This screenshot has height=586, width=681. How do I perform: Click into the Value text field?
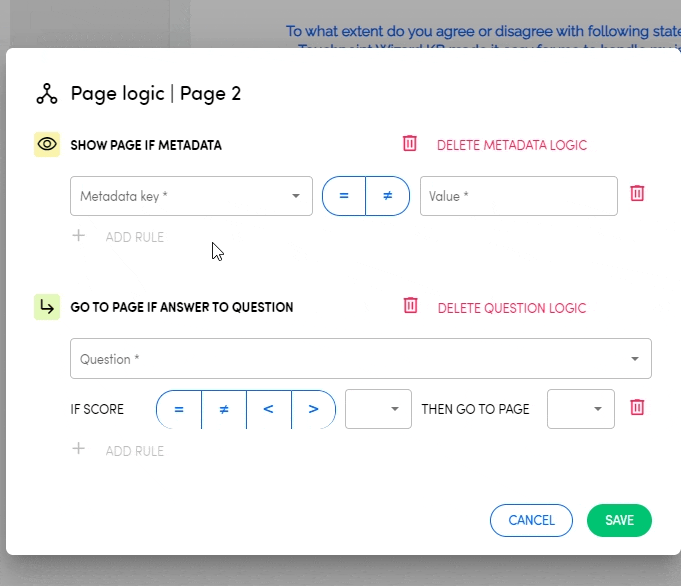(x=518, y=196)
